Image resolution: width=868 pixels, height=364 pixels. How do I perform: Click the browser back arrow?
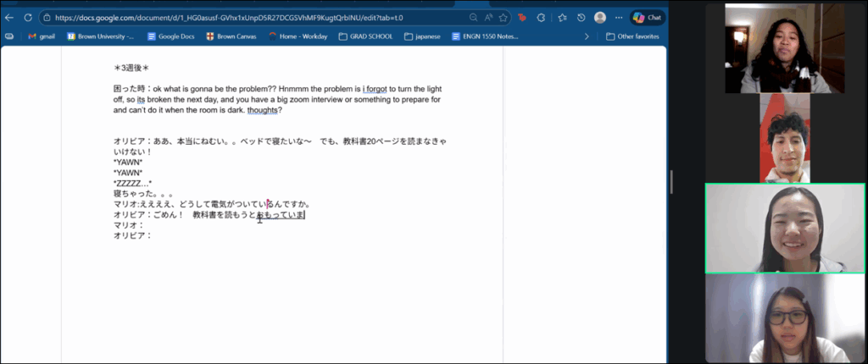click(10, 17)
